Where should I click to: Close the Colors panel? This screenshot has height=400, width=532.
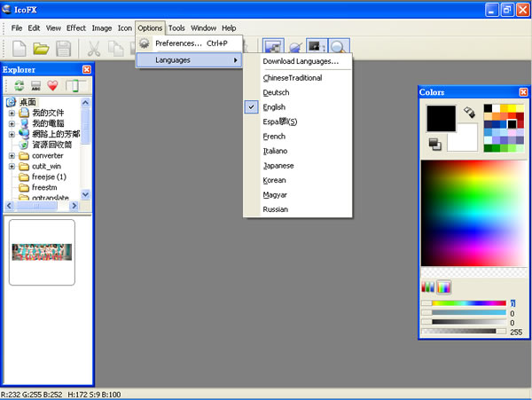[x=523, y=92]
